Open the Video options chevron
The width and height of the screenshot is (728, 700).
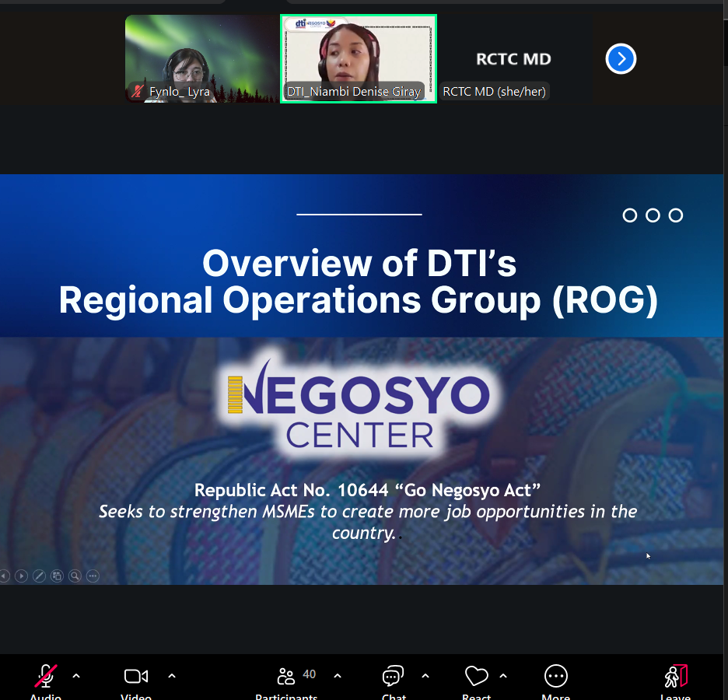click(171, 676)
